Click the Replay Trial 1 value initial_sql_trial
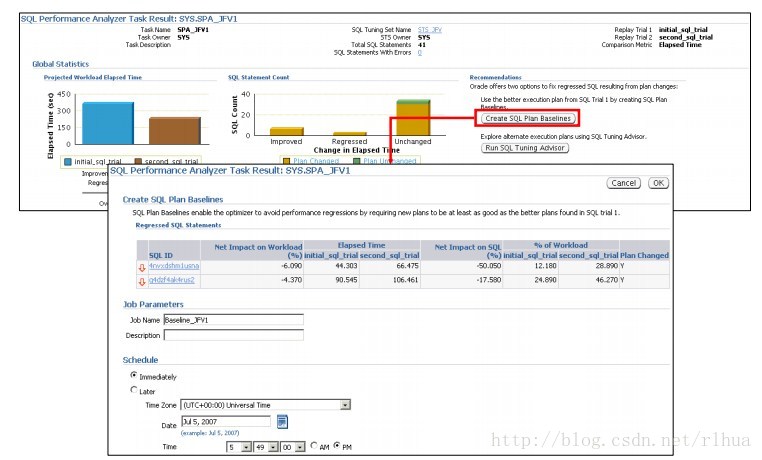Screen dimensions: 762x460 683,30
